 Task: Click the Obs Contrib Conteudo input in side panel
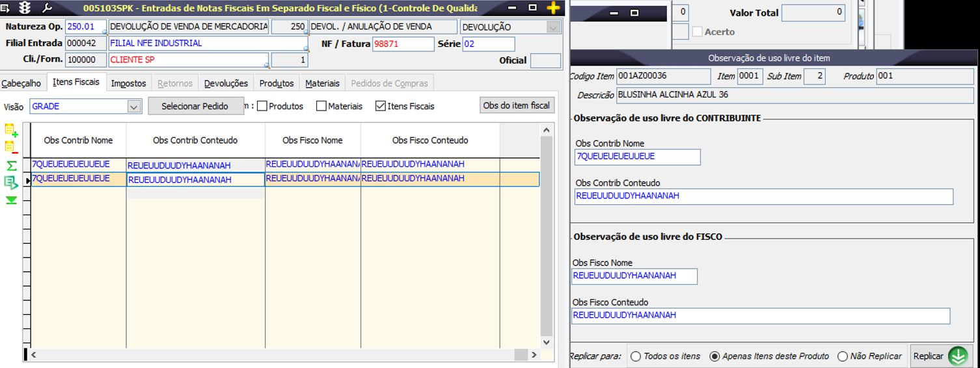click(764, 196)
